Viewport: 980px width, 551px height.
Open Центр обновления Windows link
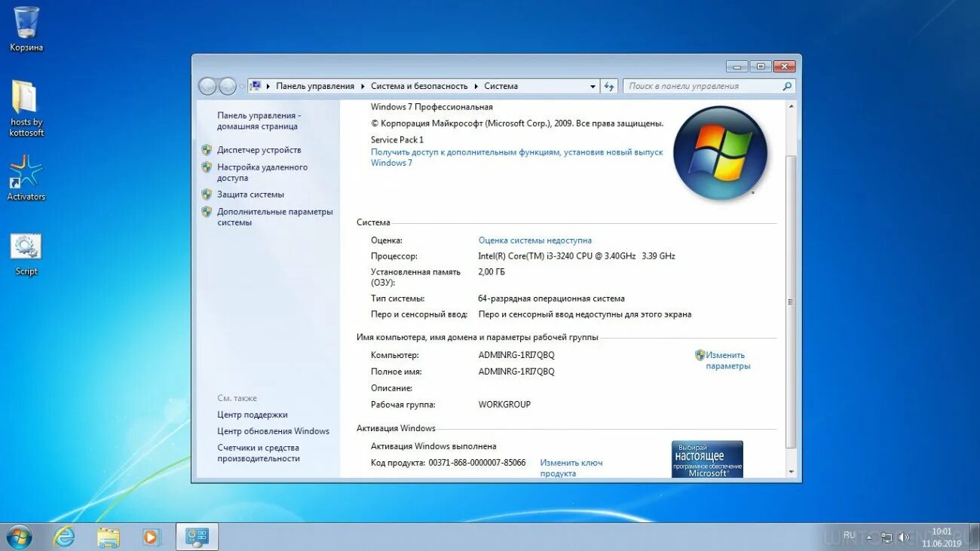tap(273, 431)
